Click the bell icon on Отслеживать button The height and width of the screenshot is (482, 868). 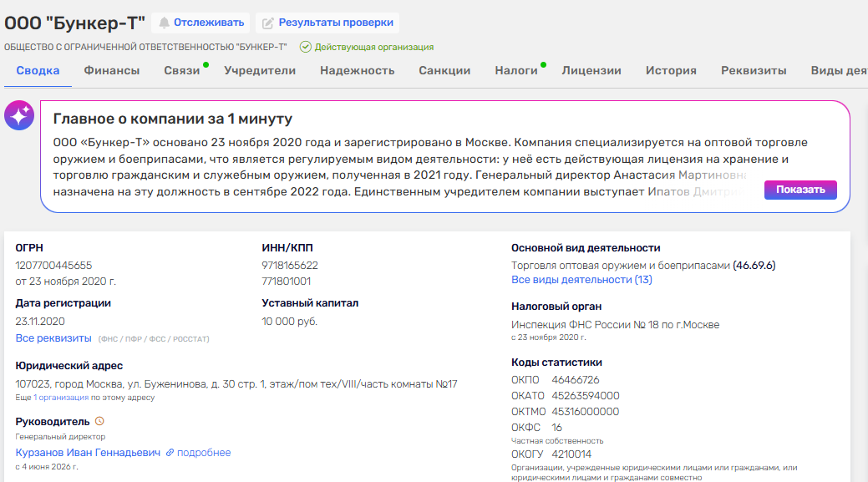[x=164, y=23]
